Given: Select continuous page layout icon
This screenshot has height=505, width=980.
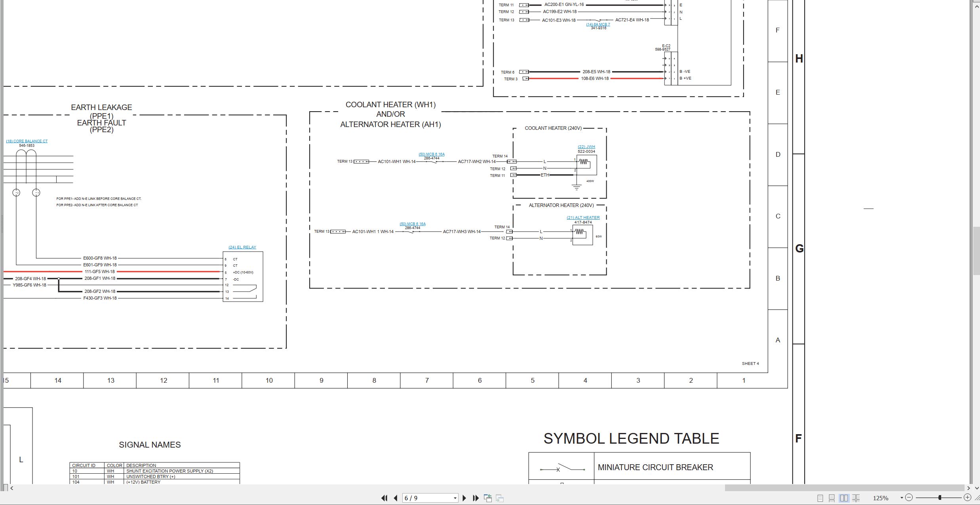Looking at the screenshot, I should (832, 498).
